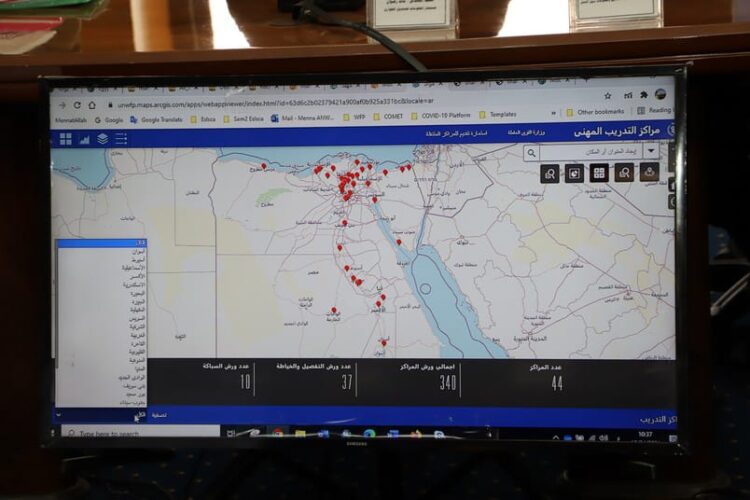Choose الإسكندرية in the open dropdown list
The width and height of the screenshot is (750, 500).
click(x=134, y=285)
